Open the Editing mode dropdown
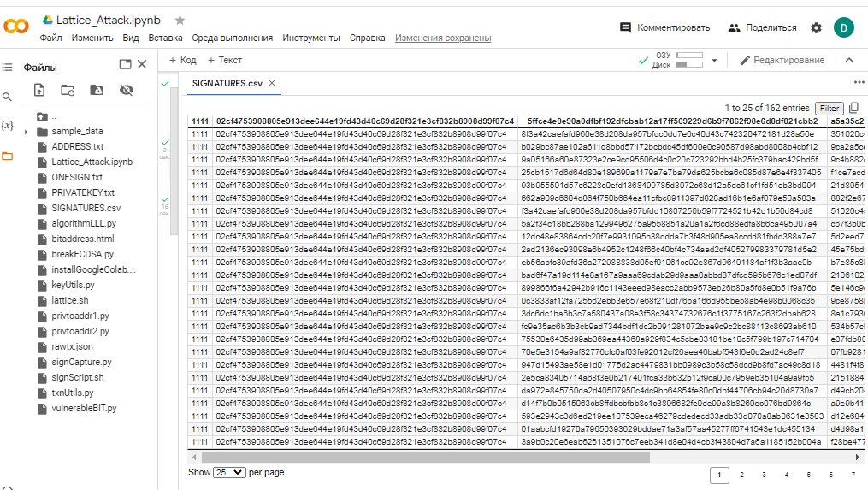The image size is (868, 490). 782,60
